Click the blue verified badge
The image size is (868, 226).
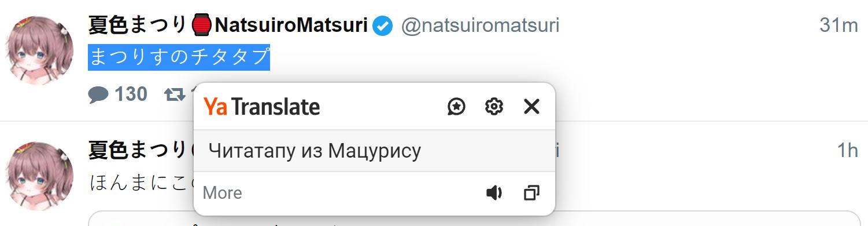(x=382, y=26)
